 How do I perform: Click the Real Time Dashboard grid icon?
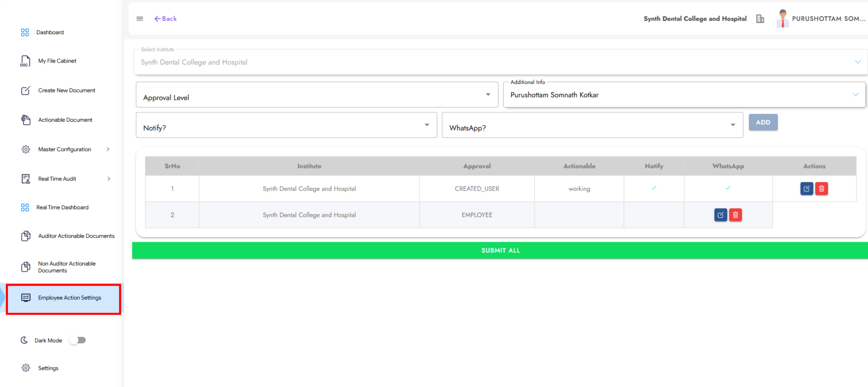(25, 207)
